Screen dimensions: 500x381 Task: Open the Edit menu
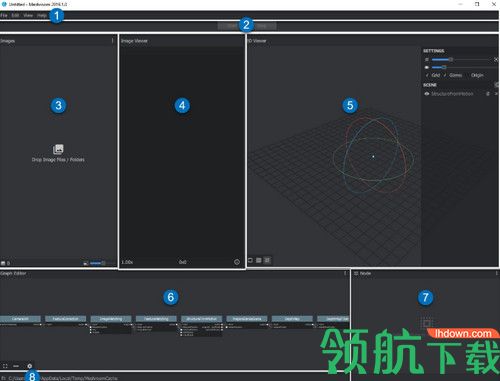[15, 15]
